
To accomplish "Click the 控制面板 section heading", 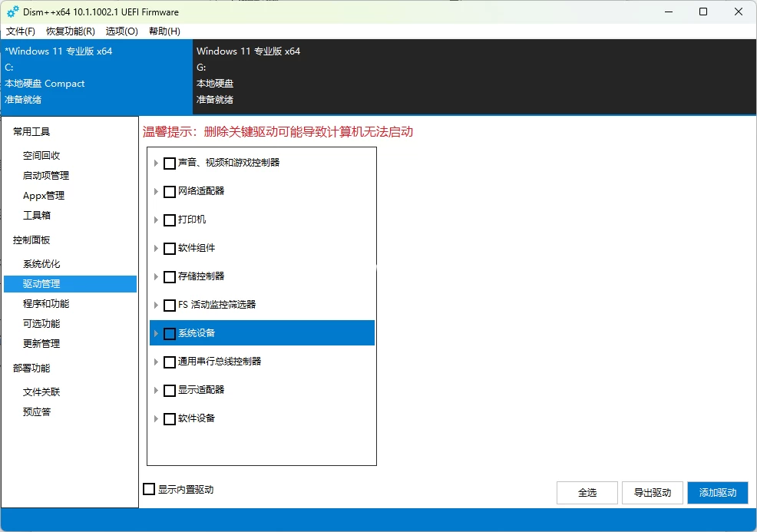I will click(31, 240).
